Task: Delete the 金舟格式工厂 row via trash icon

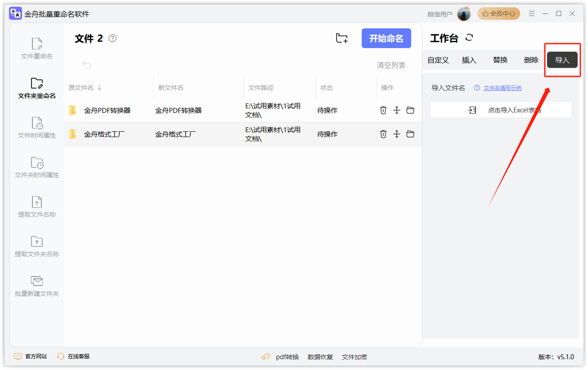Action: [x=383, y=134]
